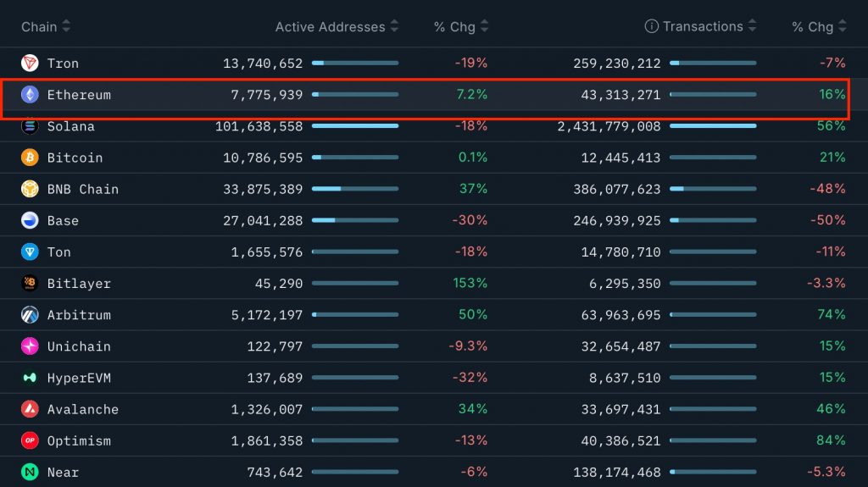Image resolution: width=868 pixels, height=487 pixels.
Task: Open the Tron chain name link
Action: point(63,64)
